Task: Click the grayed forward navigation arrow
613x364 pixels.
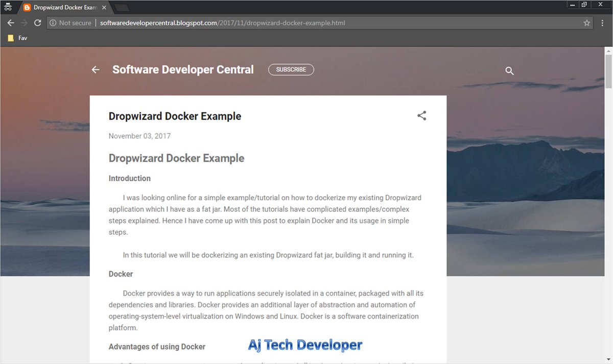Action: 23,22
